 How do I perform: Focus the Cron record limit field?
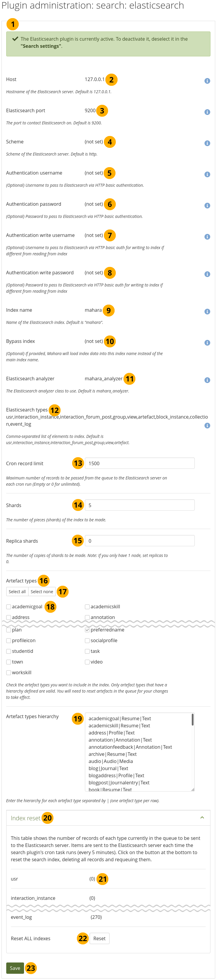pos(139,463)
